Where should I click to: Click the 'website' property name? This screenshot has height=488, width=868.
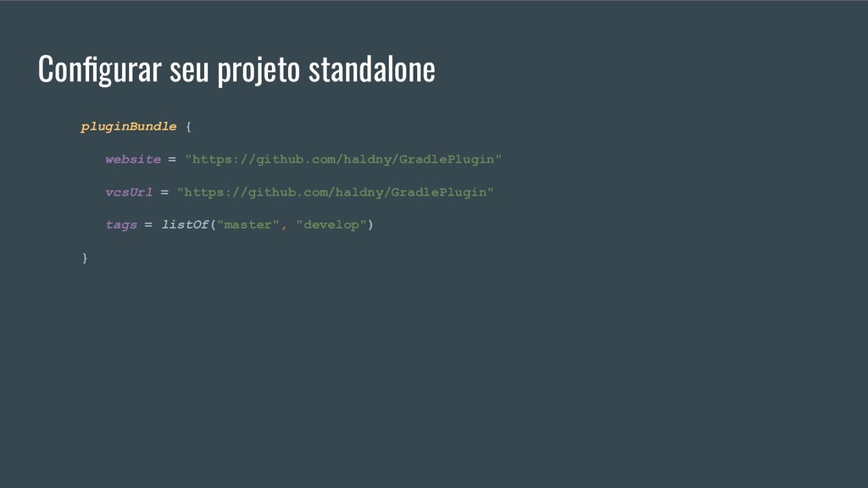133,159
